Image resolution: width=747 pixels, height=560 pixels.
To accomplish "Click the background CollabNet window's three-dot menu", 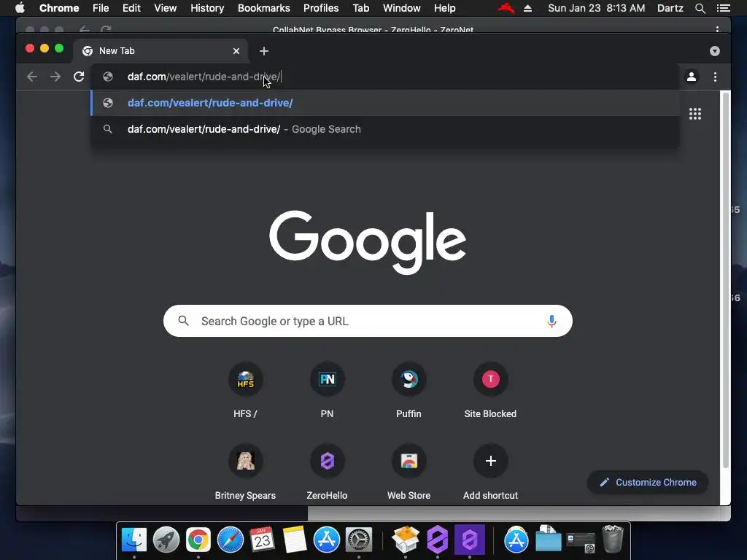I will [x=718, y=29].
